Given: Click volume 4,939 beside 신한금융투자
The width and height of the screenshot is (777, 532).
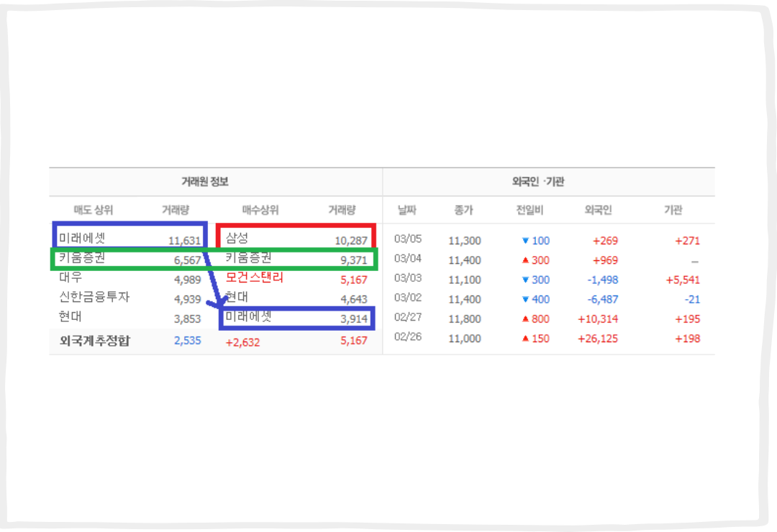Looking at the screenshot, I should point(187,299).
